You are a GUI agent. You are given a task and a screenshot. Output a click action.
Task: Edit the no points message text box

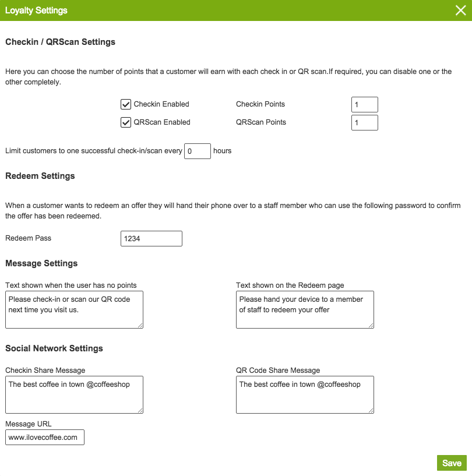[x=74, y=309]
